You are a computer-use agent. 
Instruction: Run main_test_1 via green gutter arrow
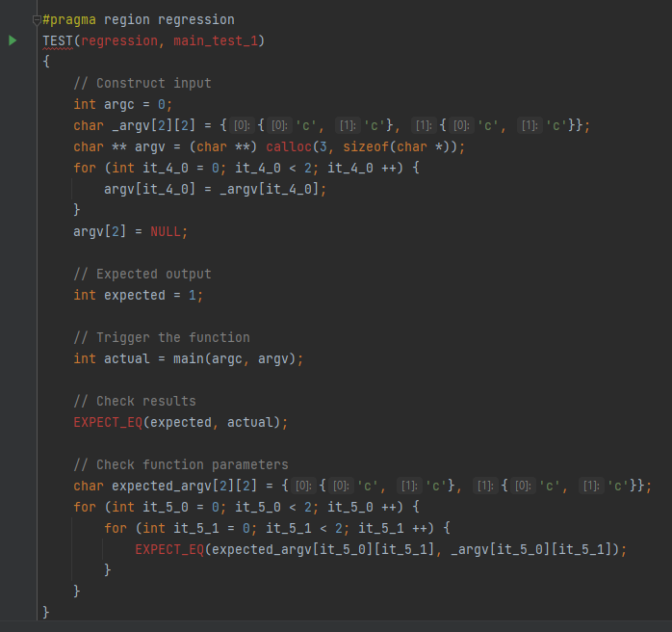[13, 40]
